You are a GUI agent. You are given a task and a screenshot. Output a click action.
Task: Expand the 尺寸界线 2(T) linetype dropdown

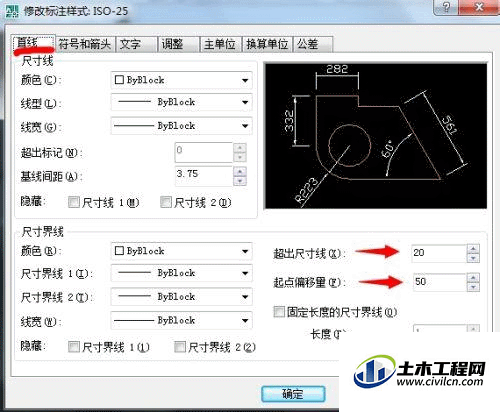point(181,297)
